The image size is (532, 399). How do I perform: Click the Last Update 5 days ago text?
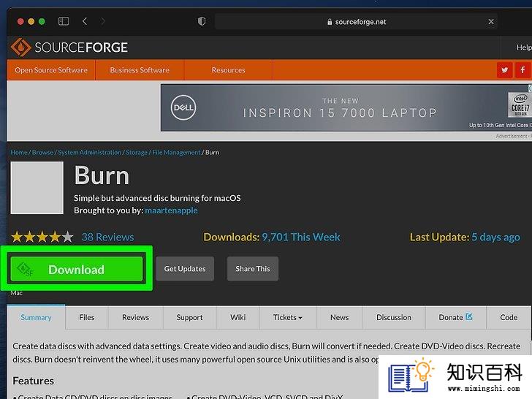pyautogui.click(x=465, y=237)
